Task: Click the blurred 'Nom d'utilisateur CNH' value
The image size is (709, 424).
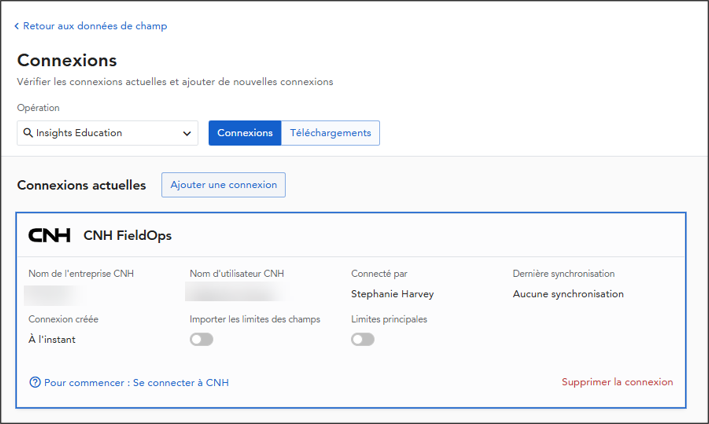Action: tap(235, 292)
